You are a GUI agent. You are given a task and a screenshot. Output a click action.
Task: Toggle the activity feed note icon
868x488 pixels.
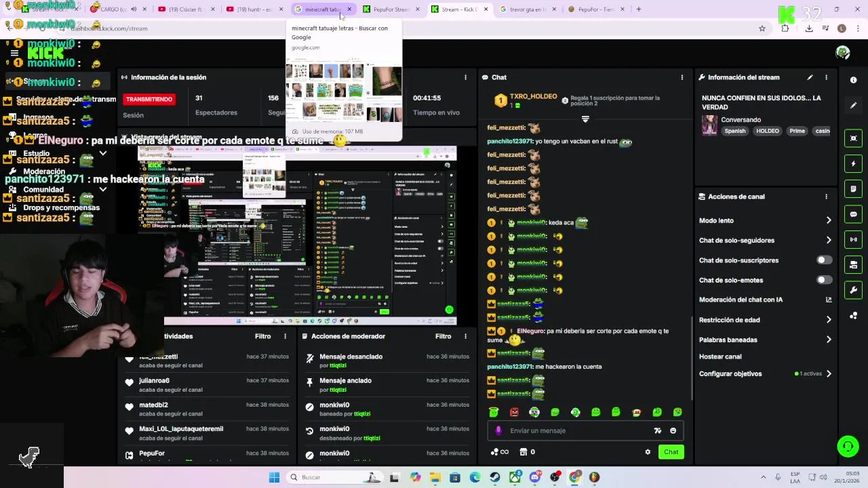pos(854,188)
